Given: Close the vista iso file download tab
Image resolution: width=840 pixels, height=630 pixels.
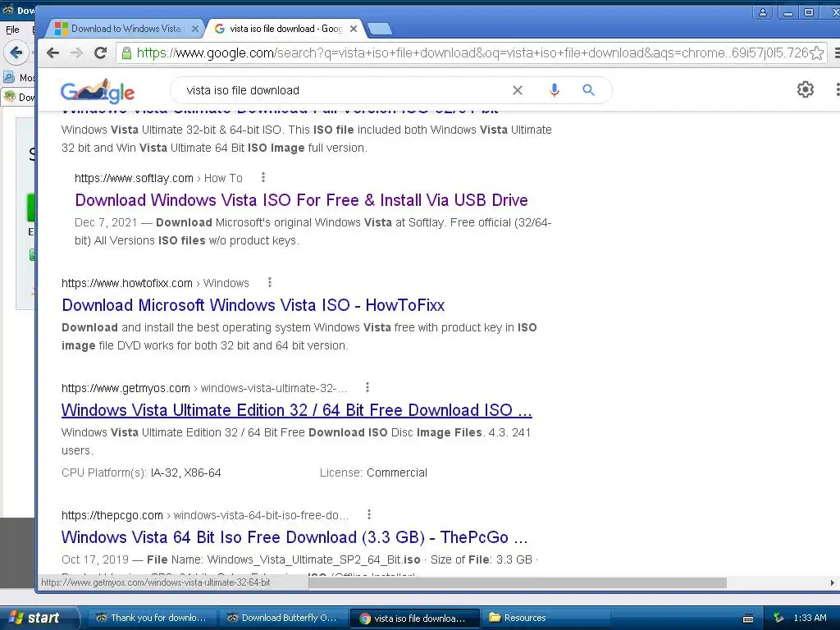Looking at the screenshot, I should click(354, 29).
